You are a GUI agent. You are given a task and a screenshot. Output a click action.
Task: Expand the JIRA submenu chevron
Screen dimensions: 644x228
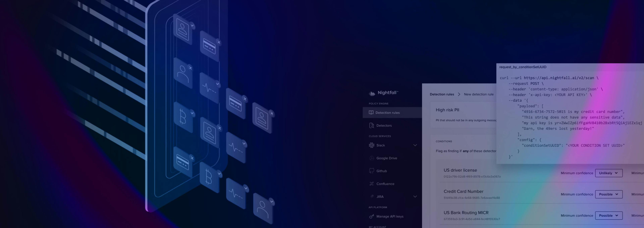(415, 196)
